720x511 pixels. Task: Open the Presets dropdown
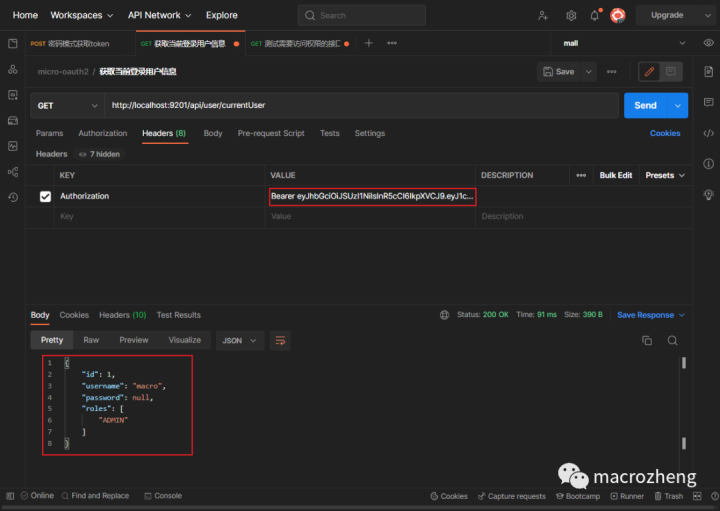click(x=665, y=175)
